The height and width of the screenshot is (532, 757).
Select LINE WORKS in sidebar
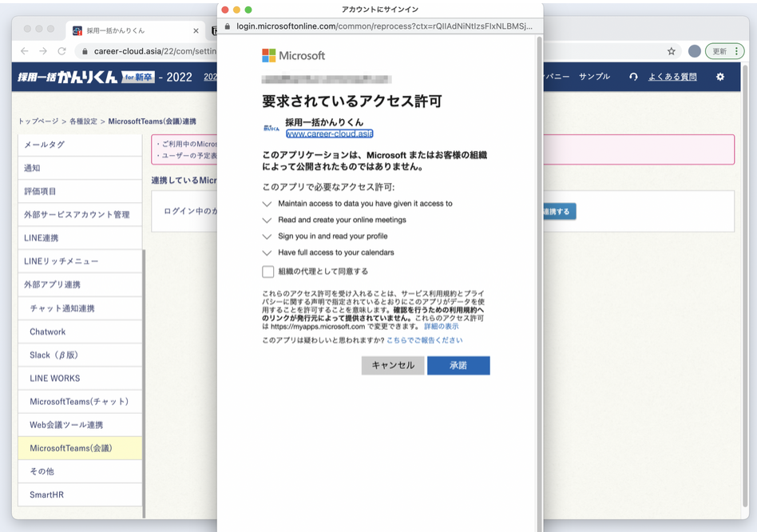coord(80,378)
